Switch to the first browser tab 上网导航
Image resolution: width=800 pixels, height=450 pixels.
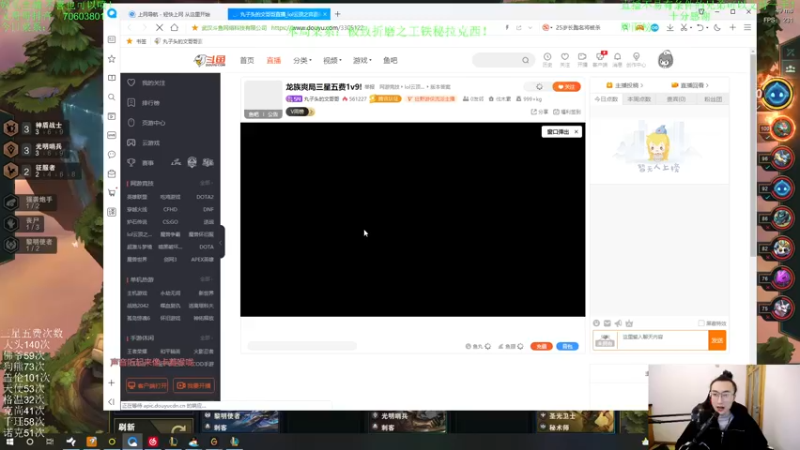pyautogui.click(x=174, y=14)
